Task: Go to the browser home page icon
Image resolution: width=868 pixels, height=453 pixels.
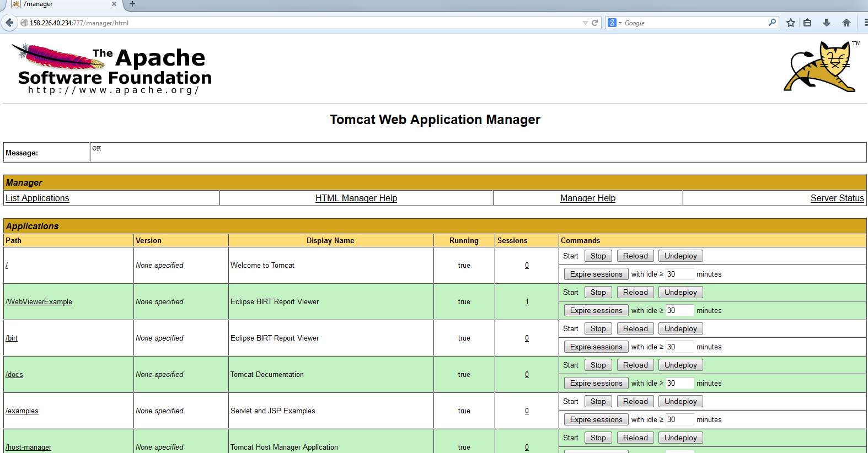Action: [846, 23]
